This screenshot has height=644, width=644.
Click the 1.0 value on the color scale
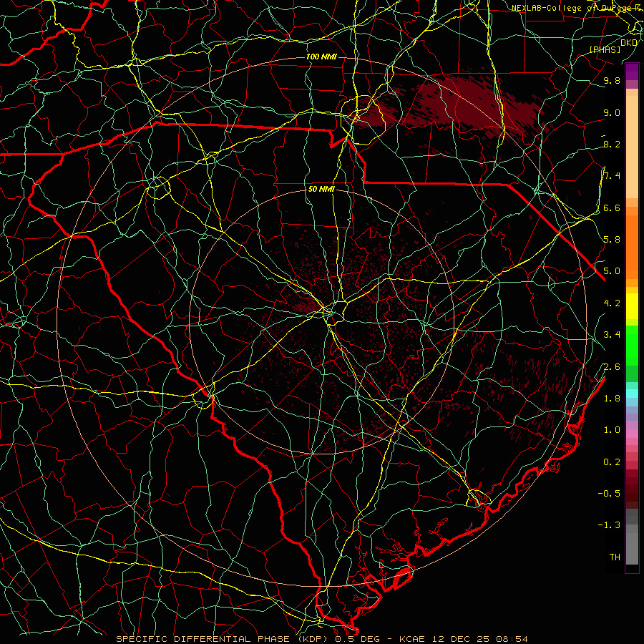click(612, 429)
